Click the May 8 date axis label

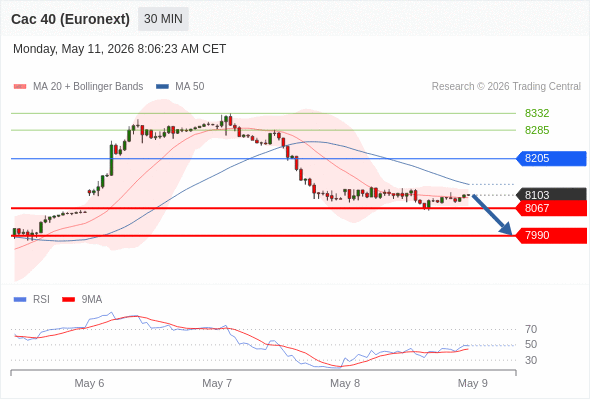click(x=345, y=383)
